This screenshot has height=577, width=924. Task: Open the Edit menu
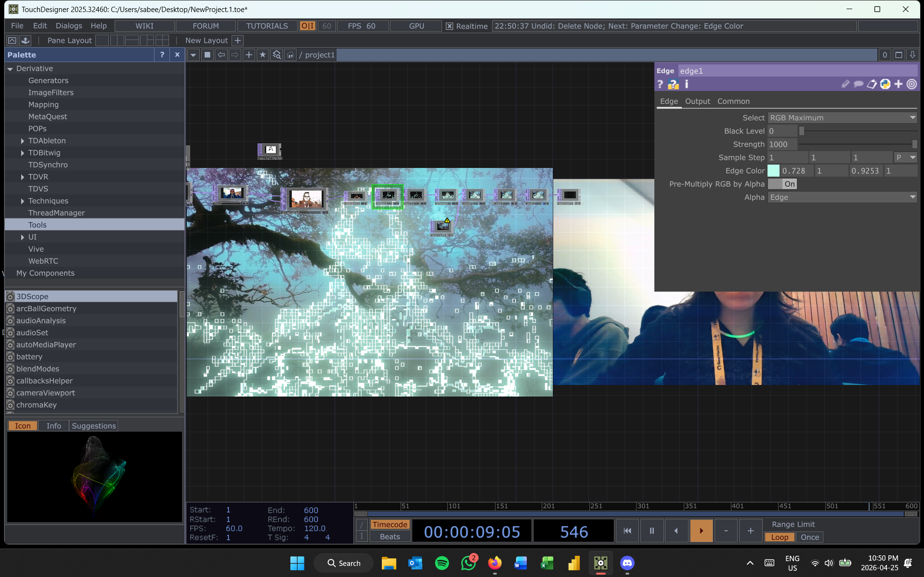point(40,26)
